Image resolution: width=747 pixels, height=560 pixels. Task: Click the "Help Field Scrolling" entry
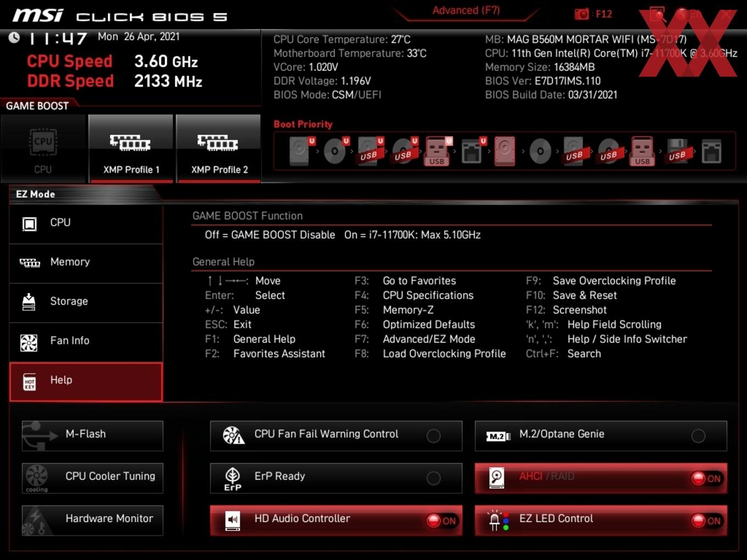614,324
